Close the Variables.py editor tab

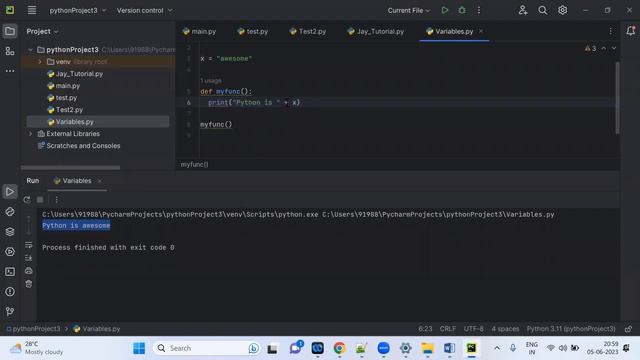click(x=481, y=31)
